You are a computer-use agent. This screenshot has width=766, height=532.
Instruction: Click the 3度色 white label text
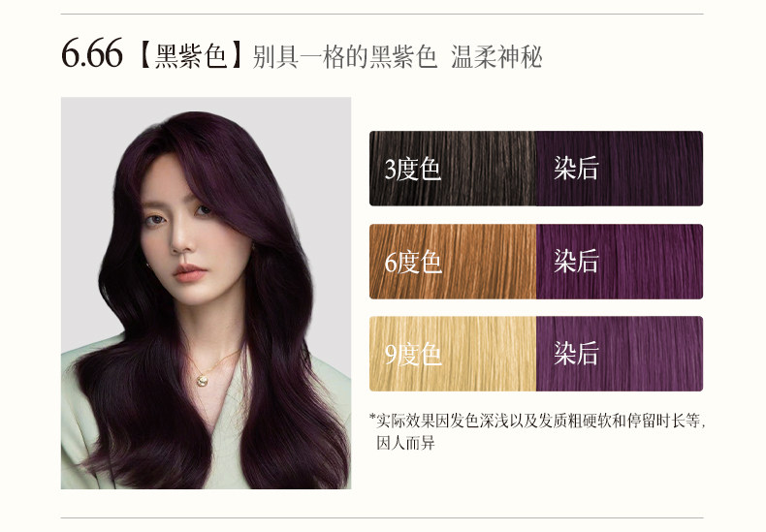coord(413,170)
